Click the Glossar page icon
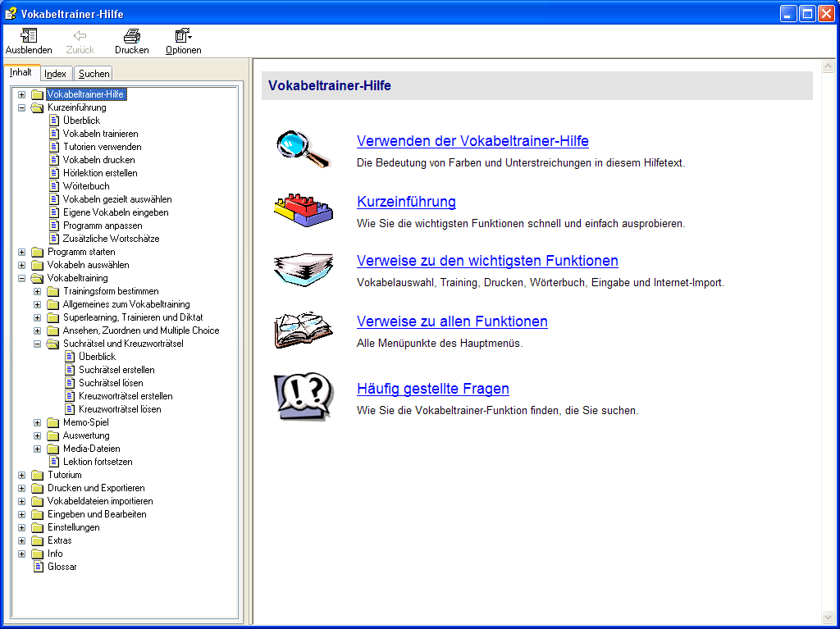Viewport: 840px width, 629px height. tap(38, 567)
